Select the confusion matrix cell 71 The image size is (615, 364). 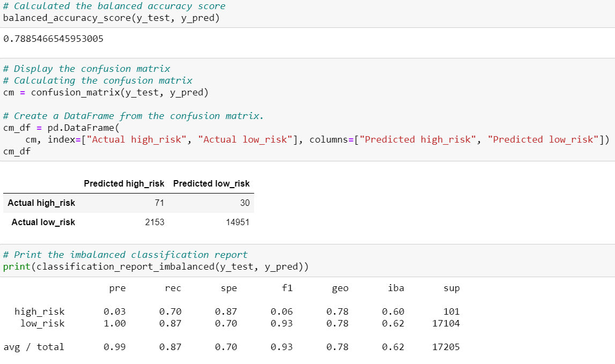tap(159, 203)
